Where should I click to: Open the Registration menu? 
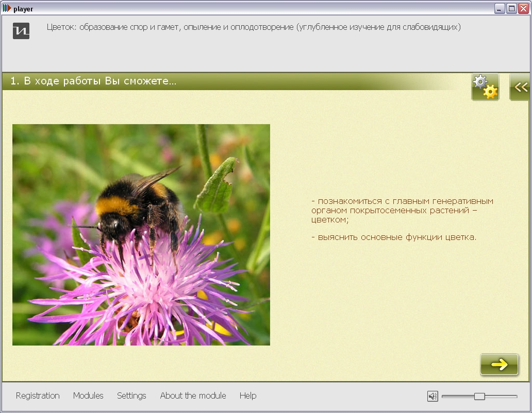click(38, 395)
